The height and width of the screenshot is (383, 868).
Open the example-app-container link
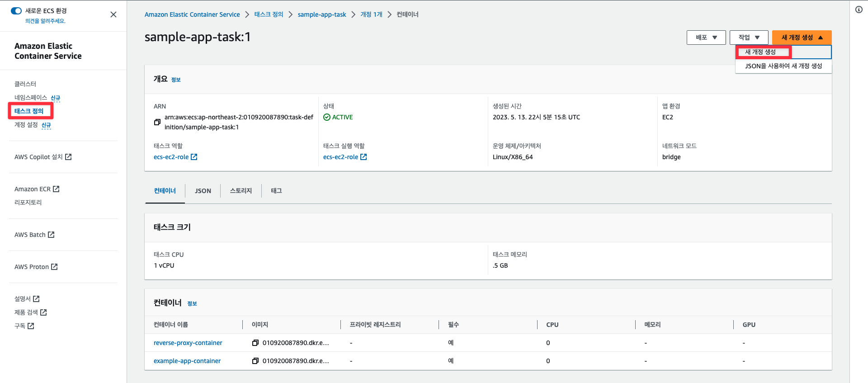click(x=187, y=361)
